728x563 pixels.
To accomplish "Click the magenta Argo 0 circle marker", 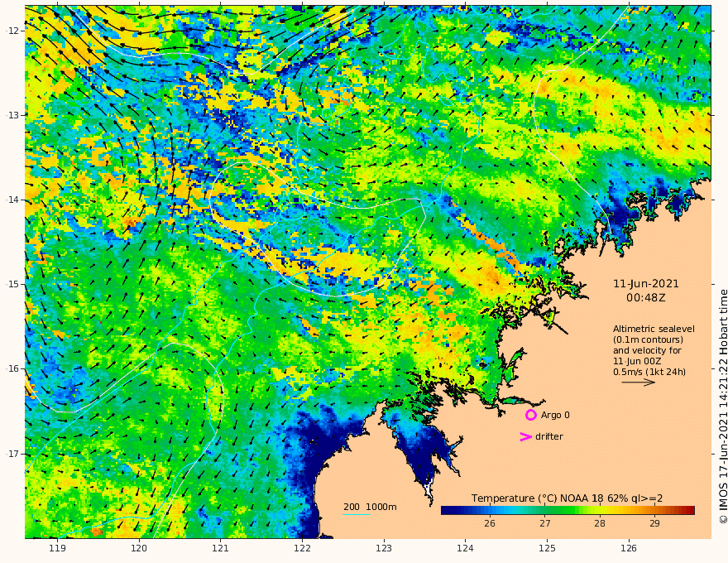I will [530, 415].
